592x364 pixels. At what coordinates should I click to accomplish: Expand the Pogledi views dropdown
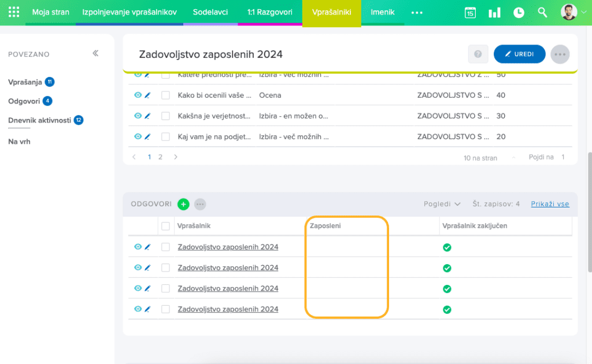pos(442,204)
